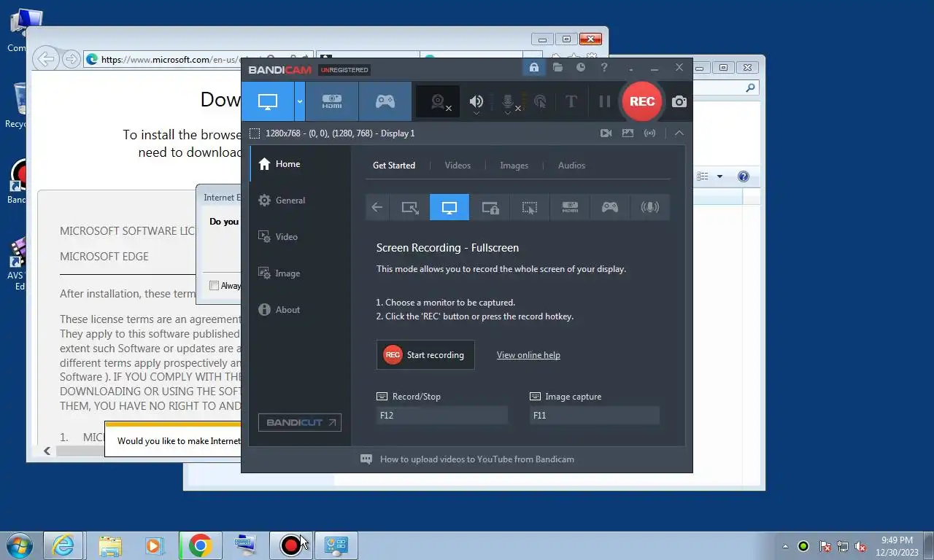
Task: Open the General settings section
Action: click(x=300, y=201)
